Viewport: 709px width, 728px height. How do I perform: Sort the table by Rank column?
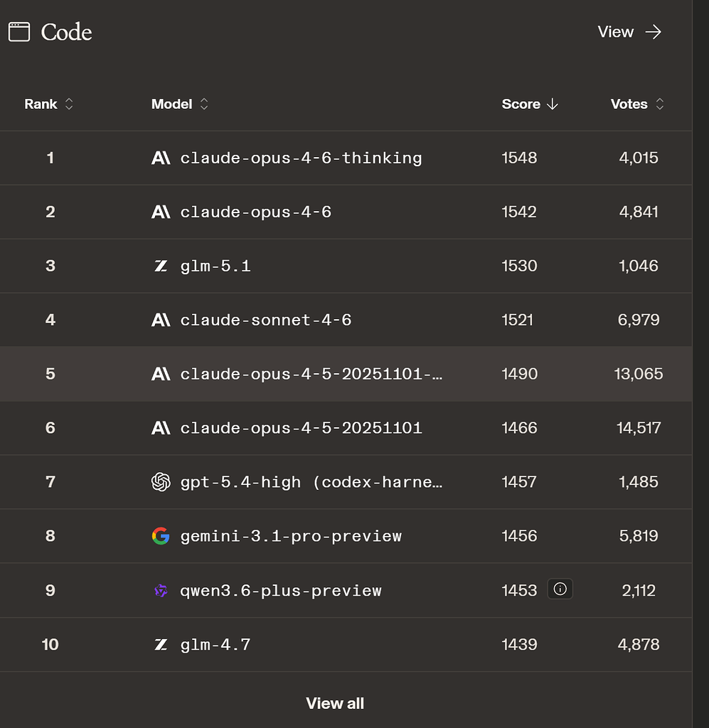(49, 104)
